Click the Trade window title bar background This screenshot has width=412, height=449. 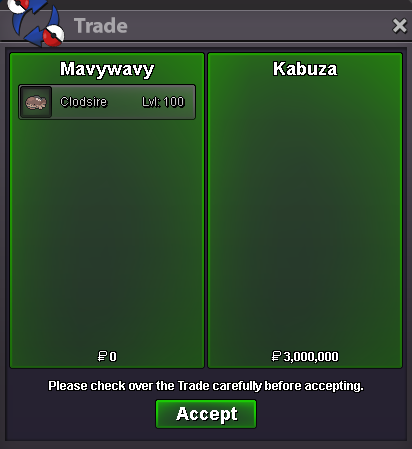(x=260, y=26)
